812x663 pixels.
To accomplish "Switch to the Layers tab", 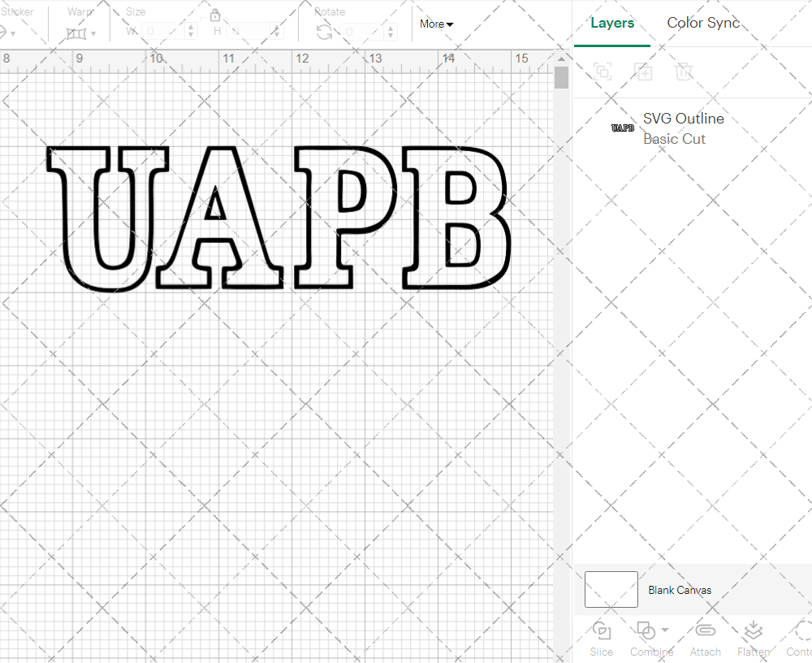I will click(612, 23).
